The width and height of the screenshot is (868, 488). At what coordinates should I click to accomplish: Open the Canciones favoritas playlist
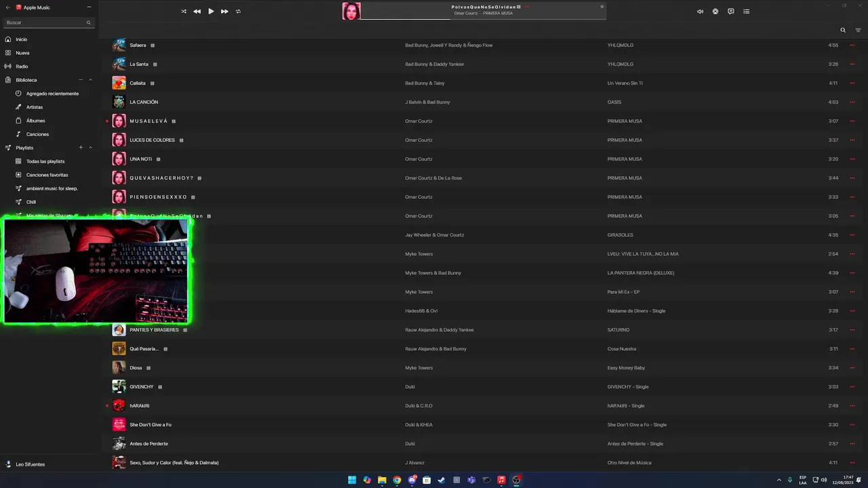[47, 175]
